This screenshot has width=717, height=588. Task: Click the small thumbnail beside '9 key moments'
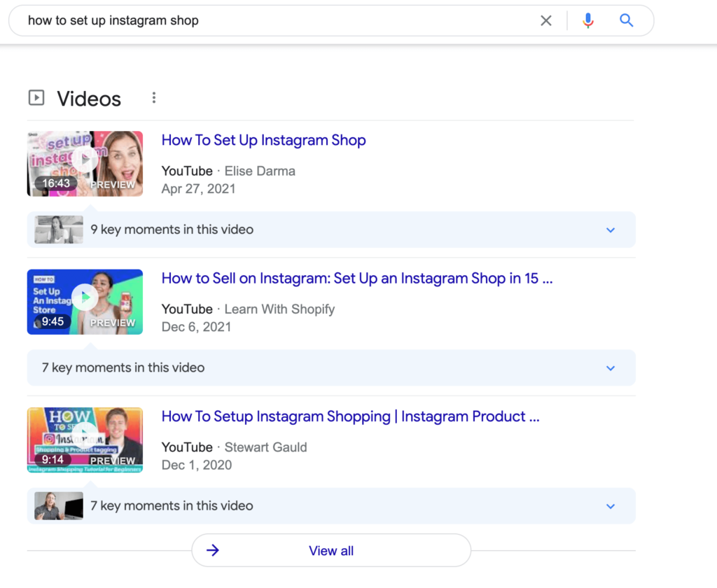[59, 230]
